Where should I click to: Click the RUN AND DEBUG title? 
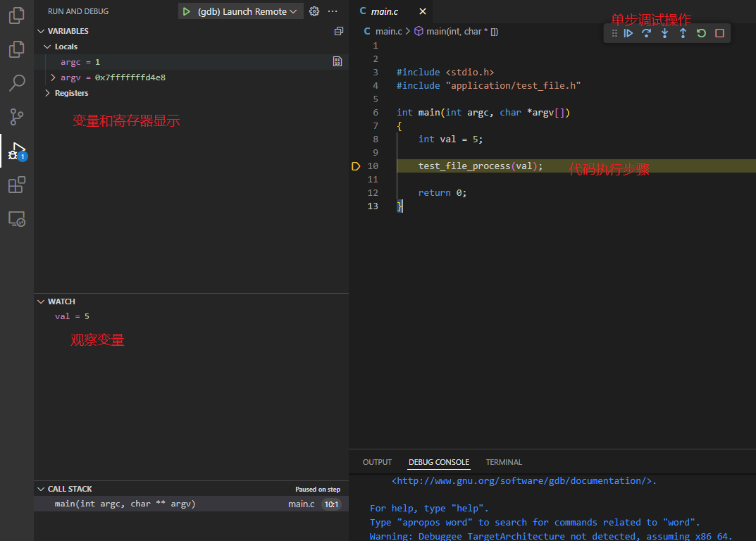pyautogui.click(x=78, y=11)
